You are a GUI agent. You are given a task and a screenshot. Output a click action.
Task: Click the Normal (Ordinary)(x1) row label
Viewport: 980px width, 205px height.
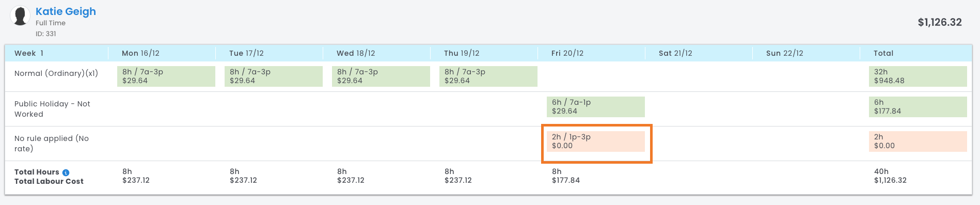click(56, 73)
